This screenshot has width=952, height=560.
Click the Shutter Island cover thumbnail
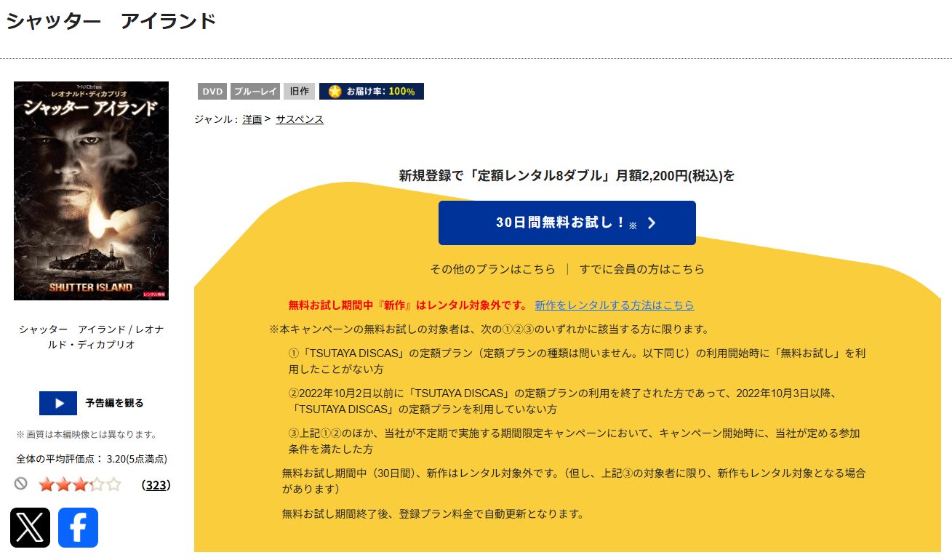point(91,191)
